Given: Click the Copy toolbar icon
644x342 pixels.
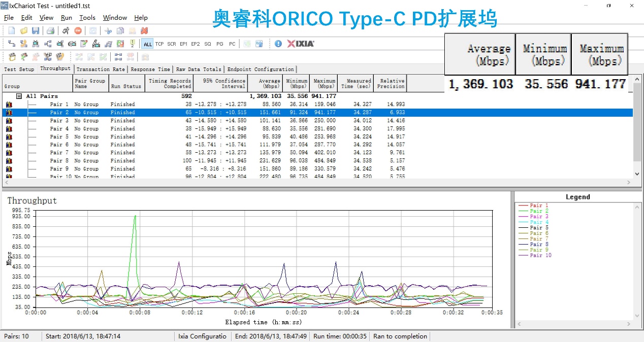Looking at the screenshot, I should click(x=120, y=31).
